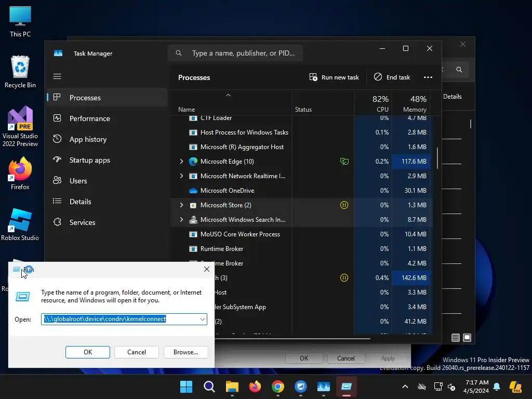Click Cancel in background properties dialog
Viewport: 532px width, 399px height.
(x=345, y=358)
